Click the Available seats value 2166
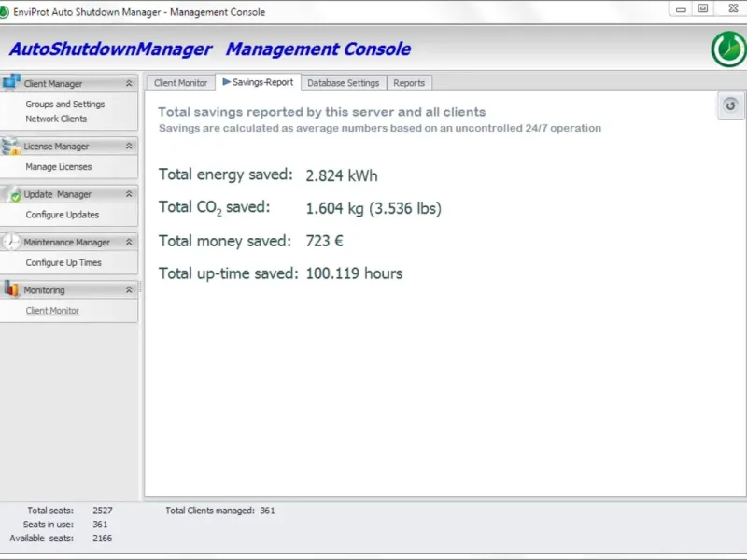The height and width of the screenshot is (560, 747). [x=103, y=539]
